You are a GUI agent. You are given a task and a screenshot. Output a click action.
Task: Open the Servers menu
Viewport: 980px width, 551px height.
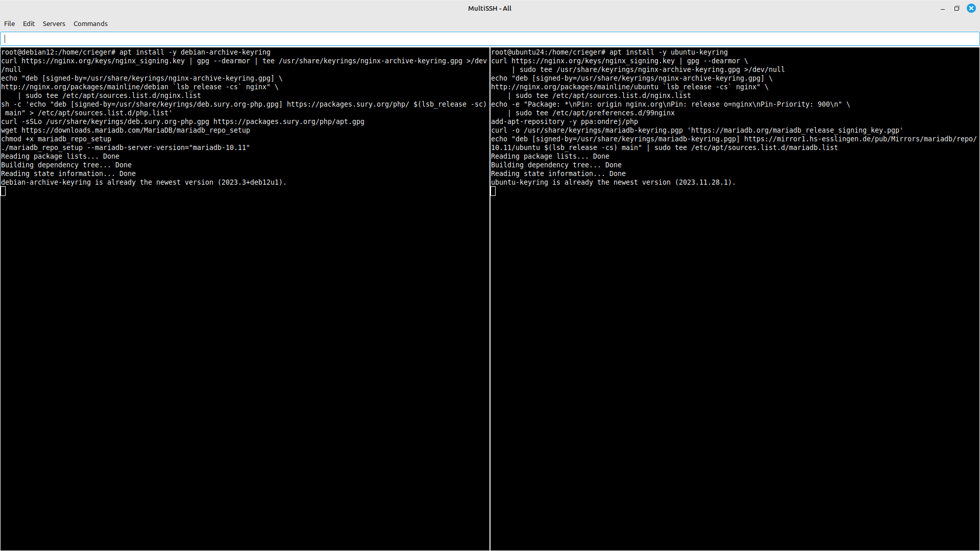click(54, 23)
